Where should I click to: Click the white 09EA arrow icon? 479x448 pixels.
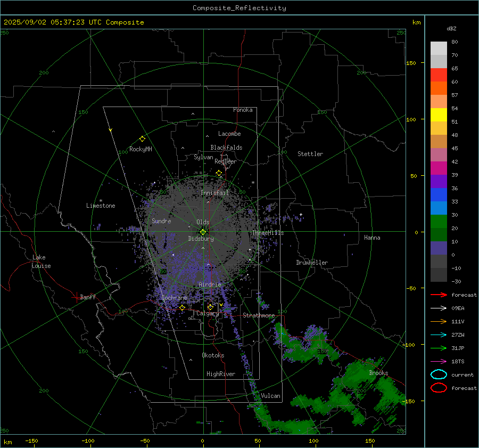[439, 308]
